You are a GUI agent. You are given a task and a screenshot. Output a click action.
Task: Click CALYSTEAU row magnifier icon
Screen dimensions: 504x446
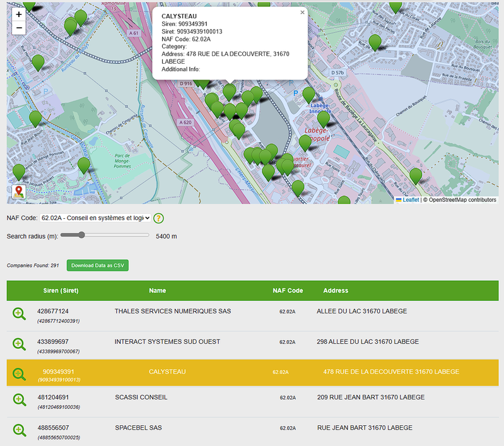coord(19,374)
